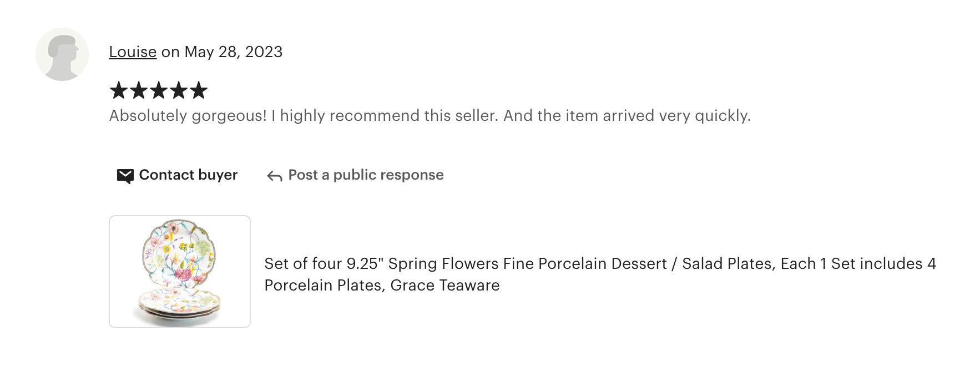Click the 'Absolutely gorgeous' review text
This screenshot has width=980, height=377.
pos(188,115)
